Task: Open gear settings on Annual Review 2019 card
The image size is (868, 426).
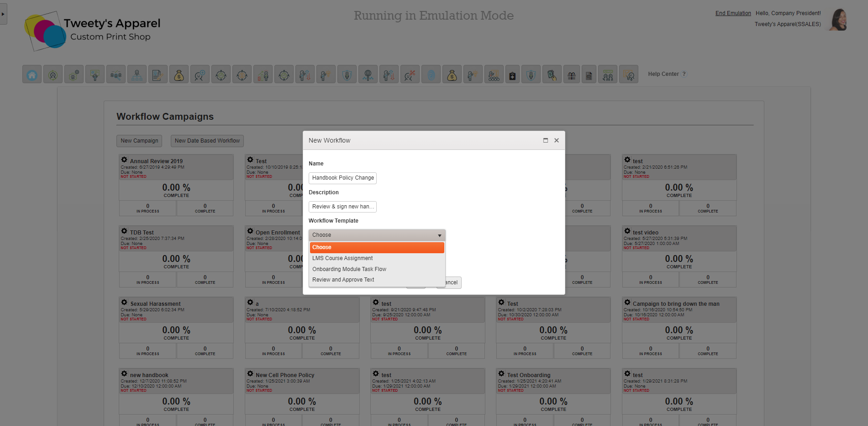Action: pos(124,160)
